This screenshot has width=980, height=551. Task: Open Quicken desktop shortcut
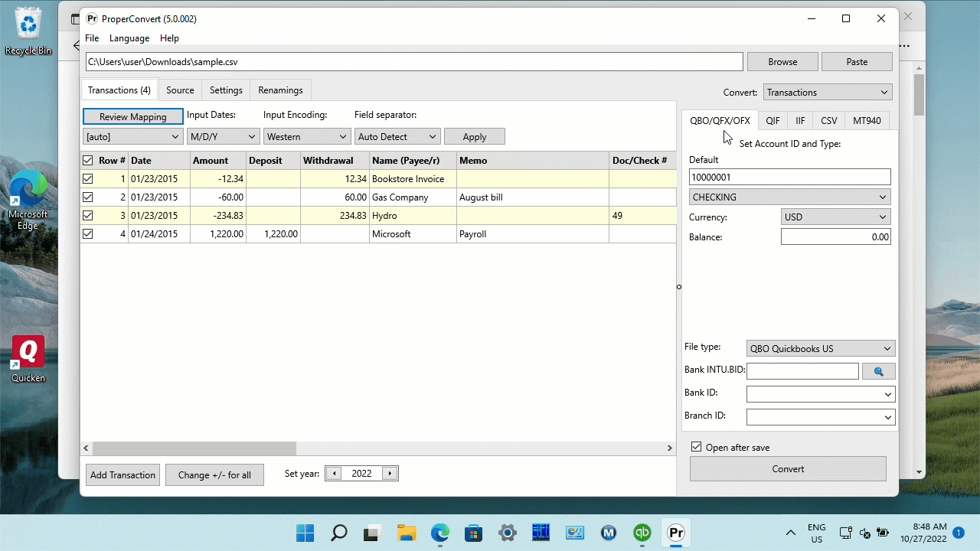[x=28, y=360]
